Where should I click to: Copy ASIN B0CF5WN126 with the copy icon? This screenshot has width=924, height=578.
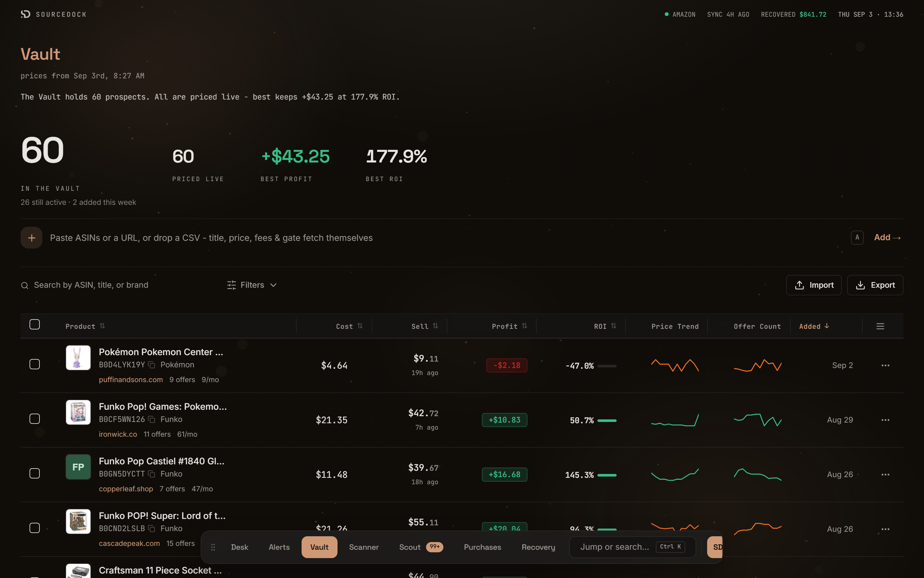pos(151,419)
